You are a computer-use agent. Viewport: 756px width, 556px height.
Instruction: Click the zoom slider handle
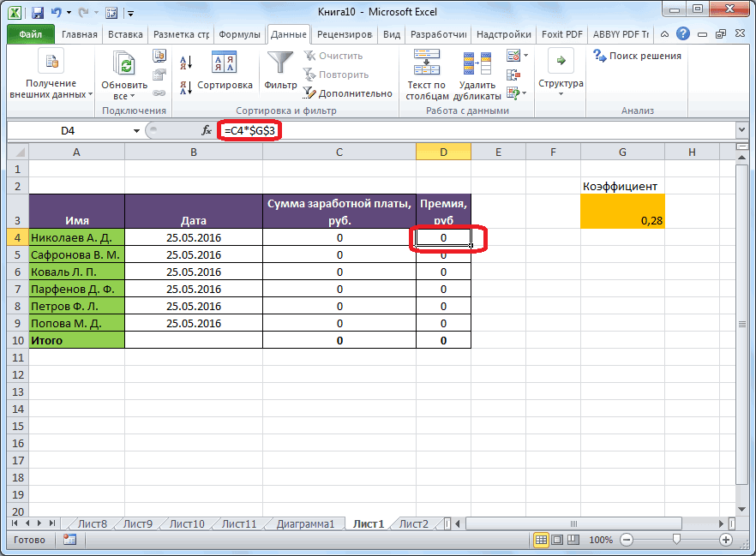pyautogui.click(x=677, y=540)
